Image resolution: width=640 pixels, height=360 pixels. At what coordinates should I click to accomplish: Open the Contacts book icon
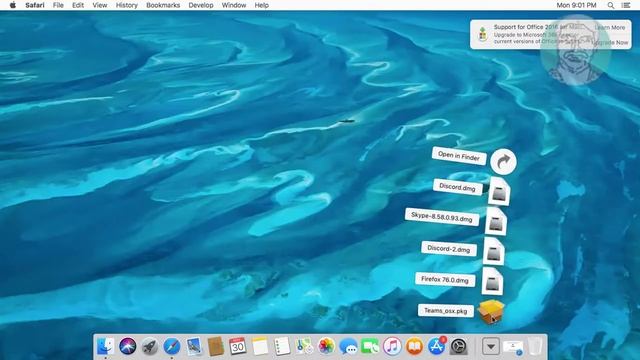(216, 347)
